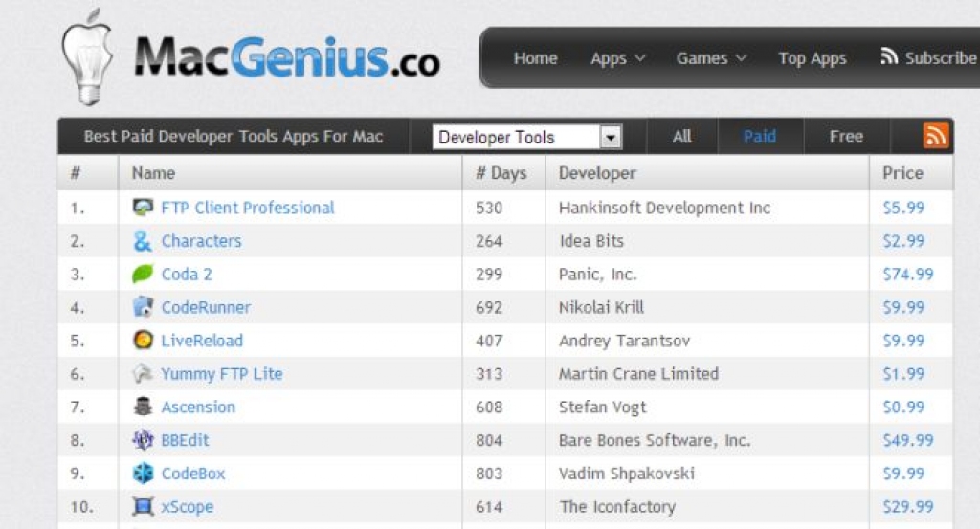Click the MacGenius lightbulb logo
Screen dimensions: 980x529
pos(87,56)
